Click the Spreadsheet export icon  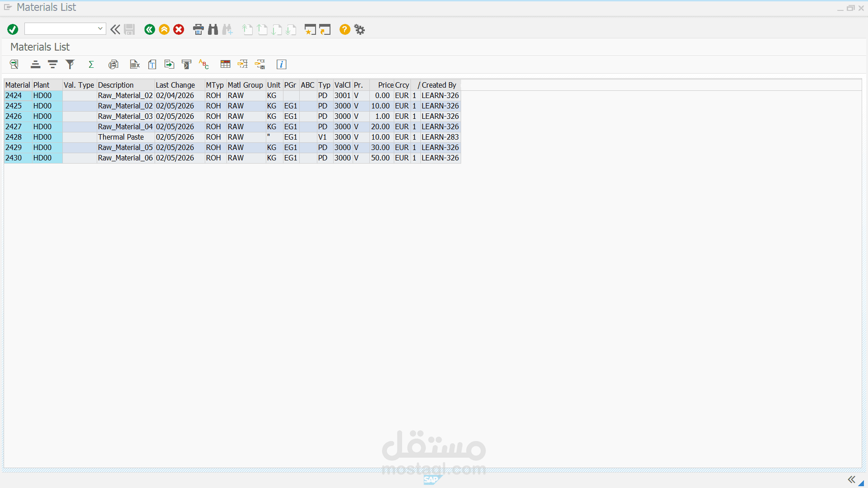[135, 64]
